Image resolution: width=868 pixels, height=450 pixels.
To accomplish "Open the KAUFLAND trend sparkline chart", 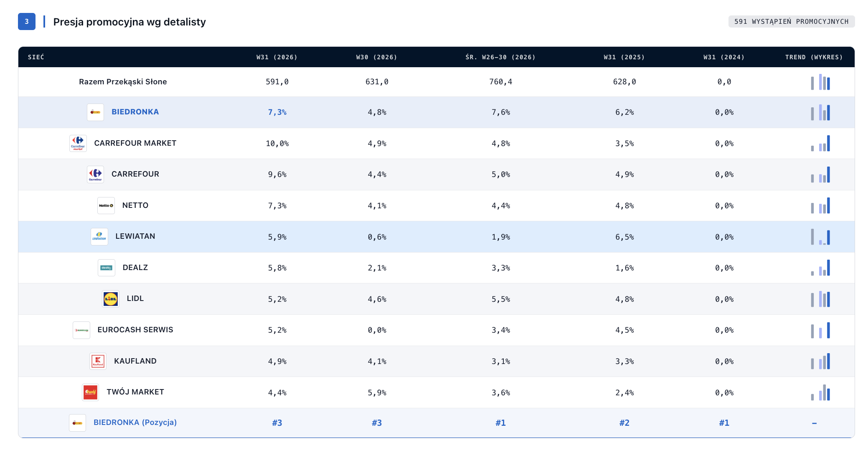I will point(820,361).
